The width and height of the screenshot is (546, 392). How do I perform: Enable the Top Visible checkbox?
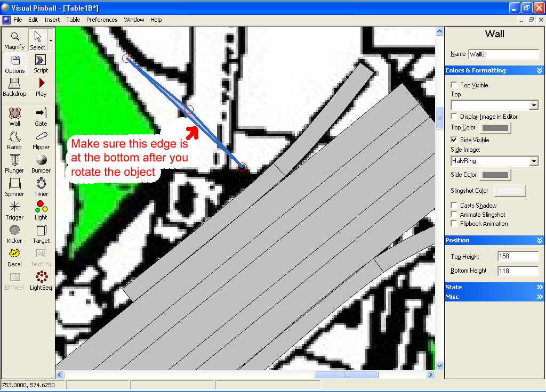[x=454, y=85]
